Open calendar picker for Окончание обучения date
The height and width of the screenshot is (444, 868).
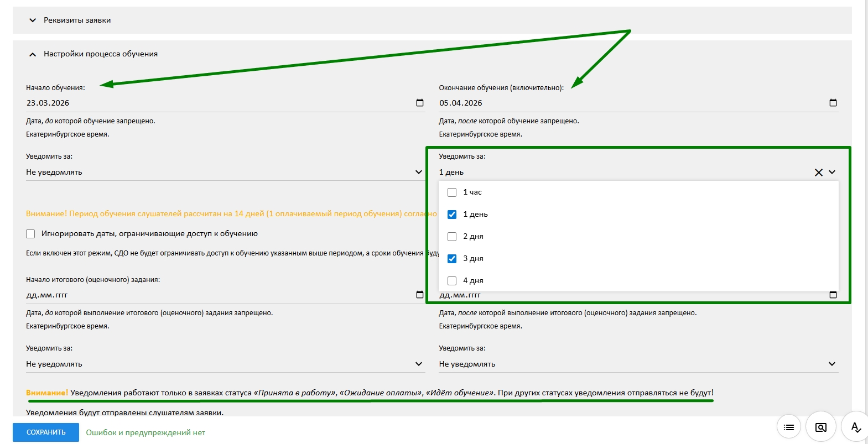click(x=833, y=103)
